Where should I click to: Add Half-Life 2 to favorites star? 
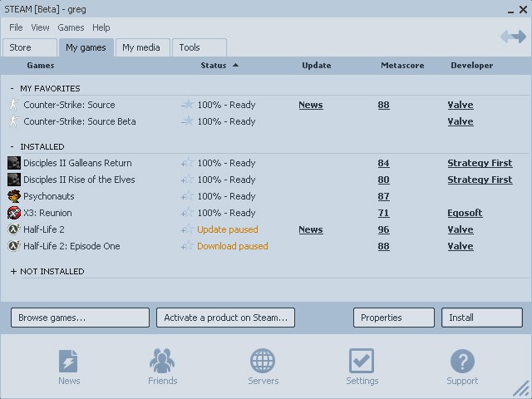(188, 229)
